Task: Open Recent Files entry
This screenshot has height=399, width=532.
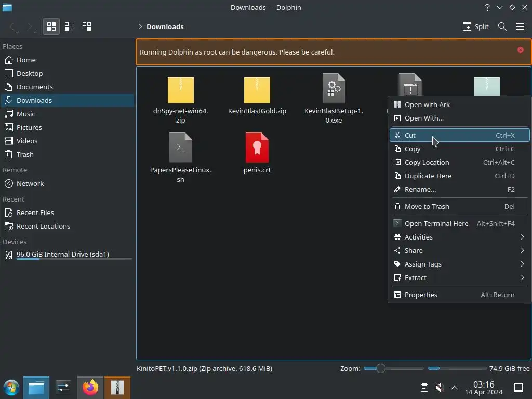Action: tap(67, 212)
